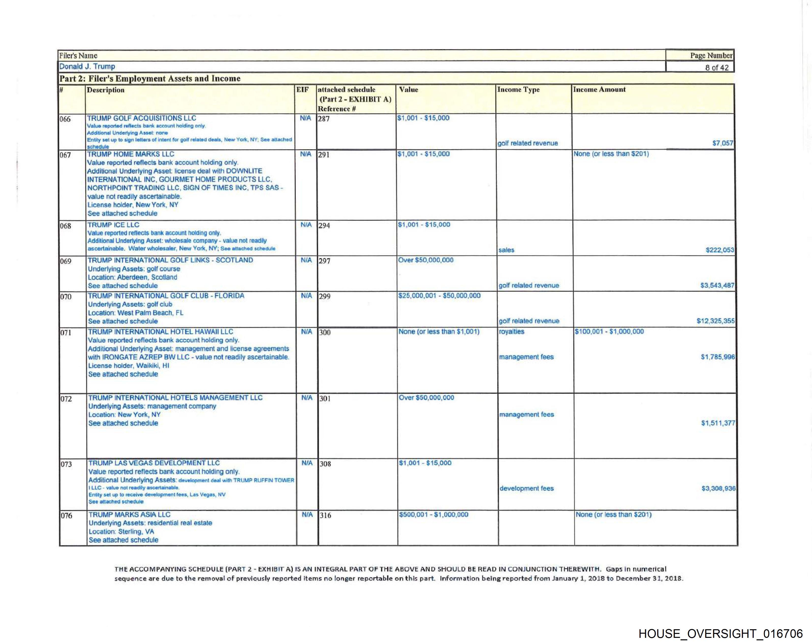Click the Donald J. Trump filer name field

click(x=87, y=67)
